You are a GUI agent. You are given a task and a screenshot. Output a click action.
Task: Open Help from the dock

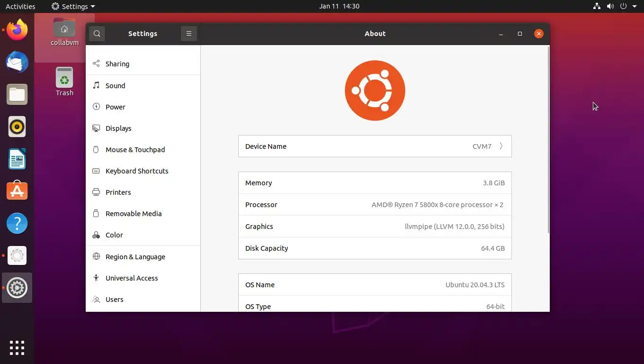(x=17, y=223)
